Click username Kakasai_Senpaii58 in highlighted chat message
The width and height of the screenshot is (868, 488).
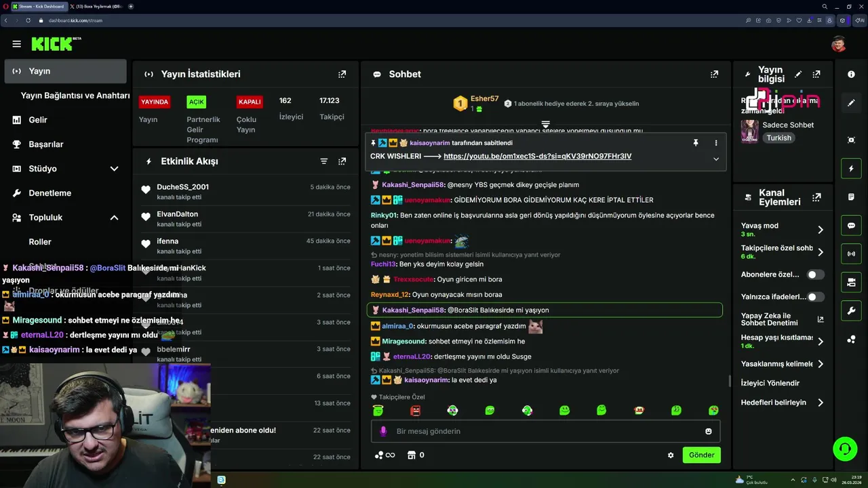413,310
